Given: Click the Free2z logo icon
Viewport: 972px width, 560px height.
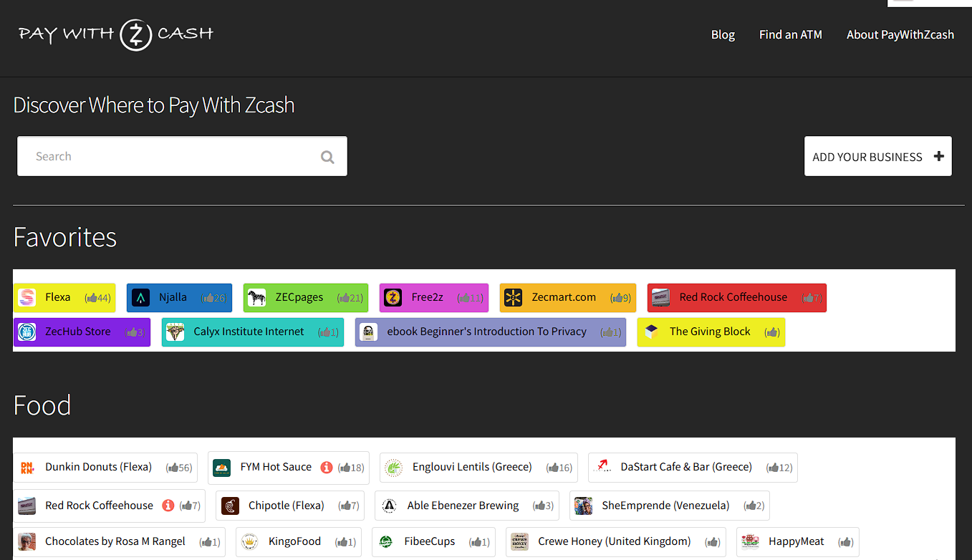Looking at the screenshot, I should [393, 297].
